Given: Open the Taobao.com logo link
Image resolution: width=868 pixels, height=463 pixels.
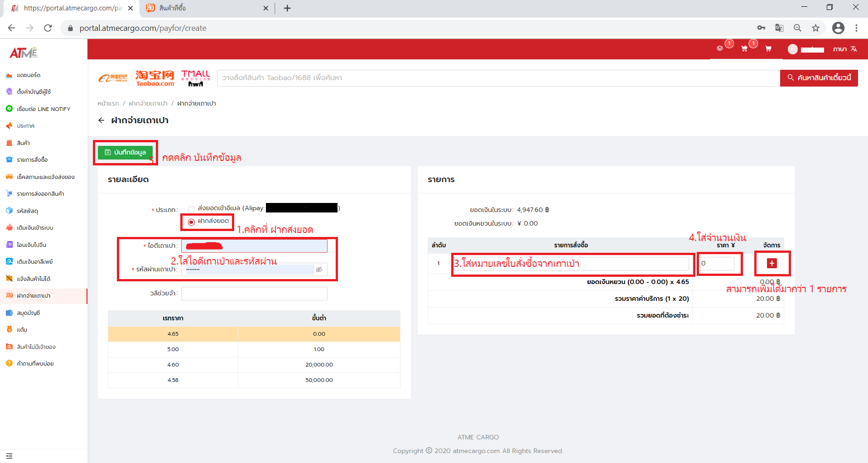Looking at the screenshot, I should pyautogui.click(x=154, y=78).
